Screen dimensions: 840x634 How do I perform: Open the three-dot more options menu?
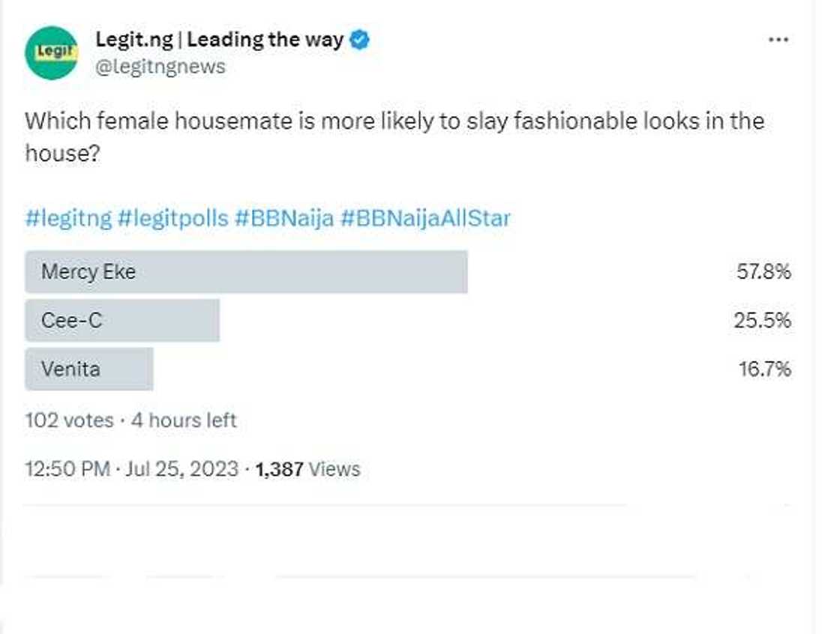[x=779, y=40]
